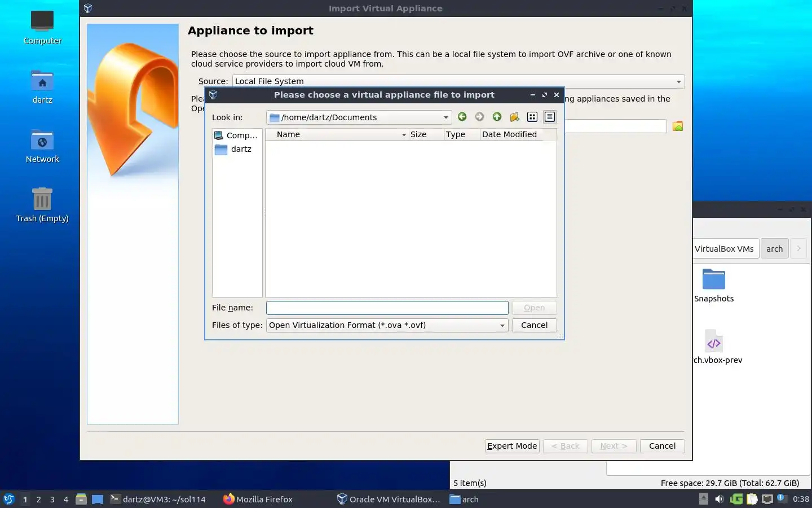
Task: Switch file chooser to list view
Action: click(x=532, y=117)
